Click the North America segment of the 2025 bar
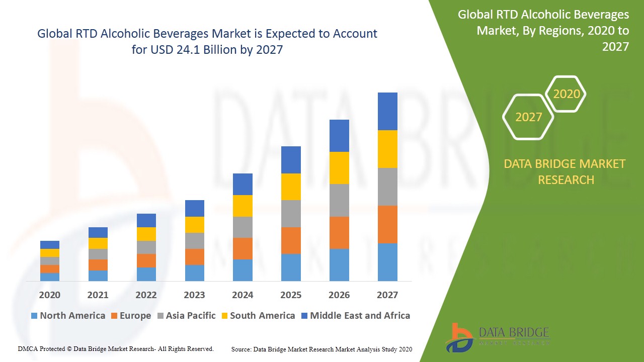The image size is (644, 362). 291,267
